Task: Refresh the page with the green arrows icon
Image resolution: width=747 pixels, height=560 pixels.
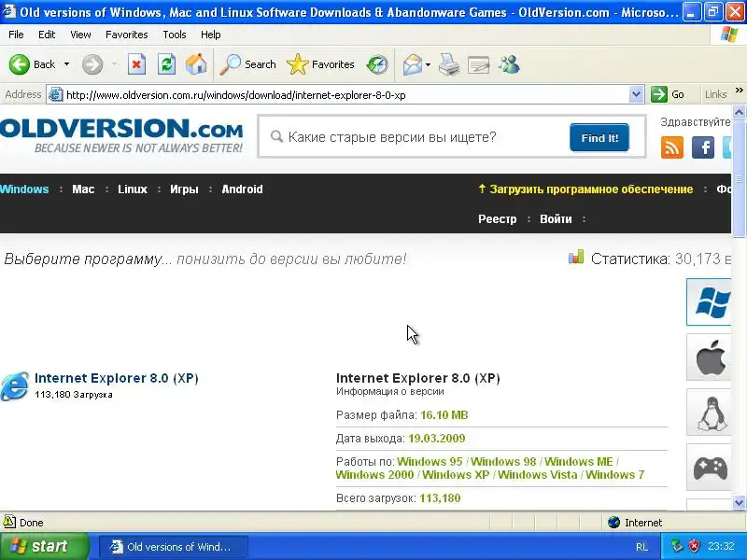Action: pyautogui.click(x=167, y=64)
